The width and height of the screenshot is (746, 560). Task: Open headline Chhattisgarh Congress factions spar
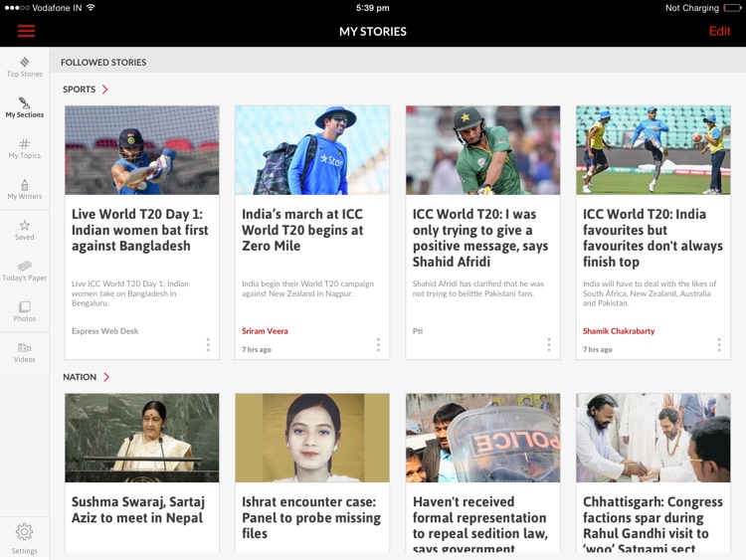click(x=653, y=525)
